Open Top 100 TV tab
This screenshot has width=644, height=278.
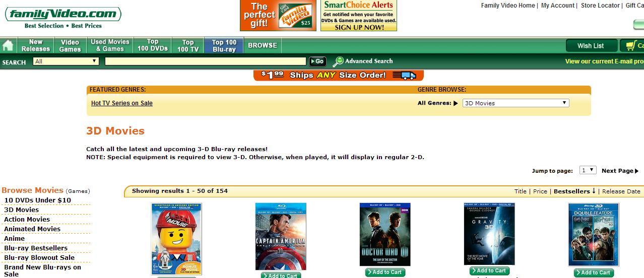tap(188, 45)
